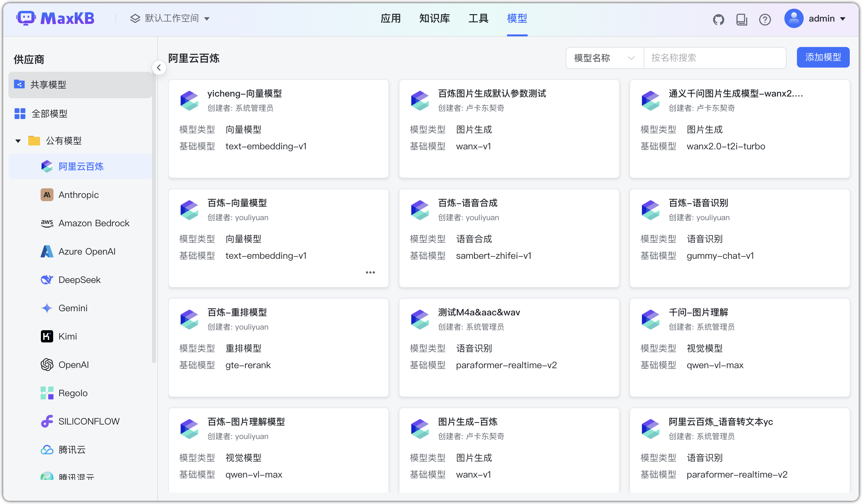Open the 阿里云百炼_语音转文本yc card
Viewport: 862px width, 504px height.
point(740,450)
